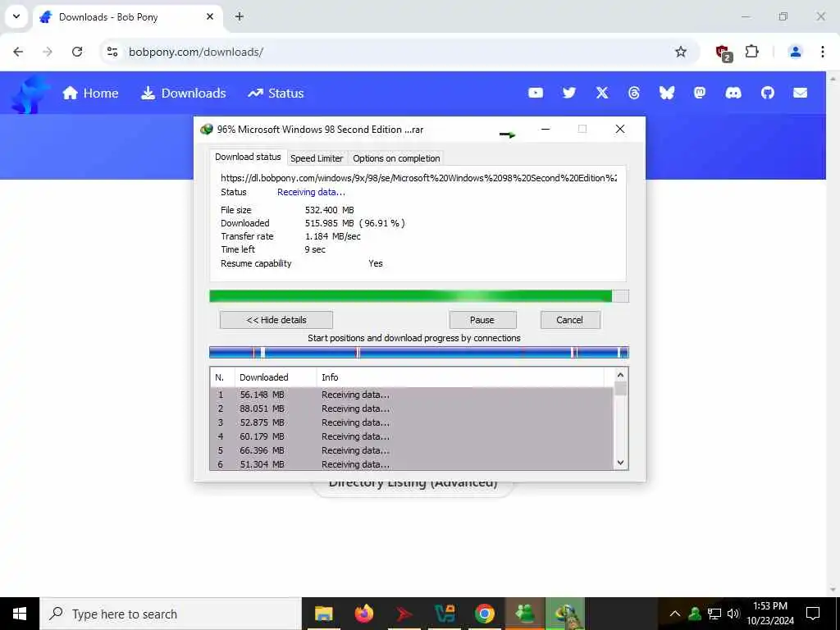Image resolution: width=840 pixels, height=630 pixels.
Task: Switch to the Speed Limiter tab
Action: [x=317, y=158]
